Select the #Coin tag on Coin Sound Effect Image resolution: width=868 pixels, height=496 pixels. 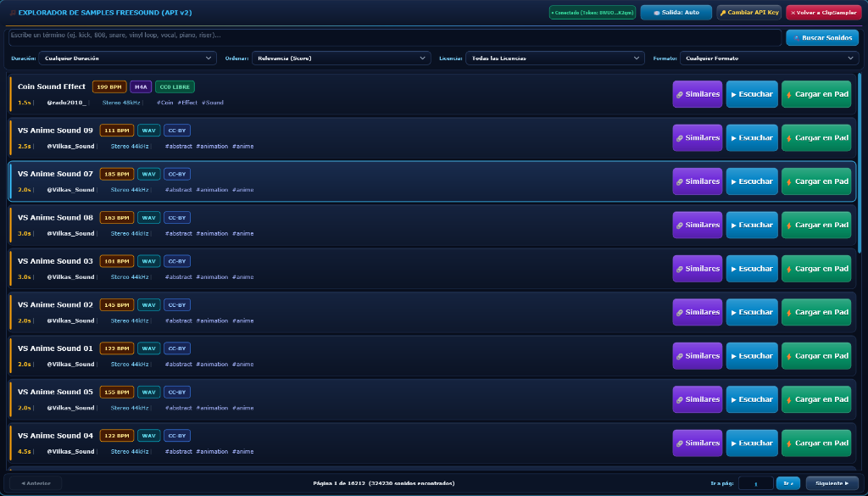tap(165, 103)
